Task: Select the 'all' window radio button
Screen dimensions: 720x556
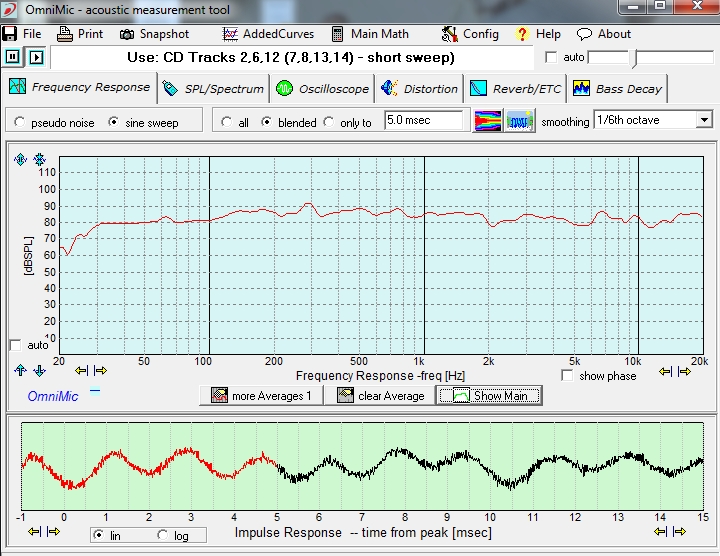Action: tap(226, 122)
